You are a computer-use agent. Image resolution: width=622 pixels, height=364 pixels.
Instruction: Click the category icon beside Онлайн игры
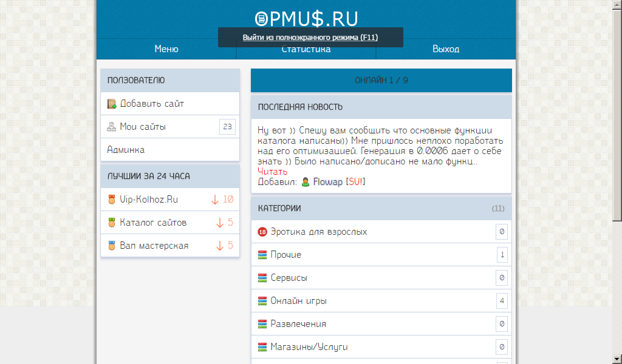(x=262, y=301)
